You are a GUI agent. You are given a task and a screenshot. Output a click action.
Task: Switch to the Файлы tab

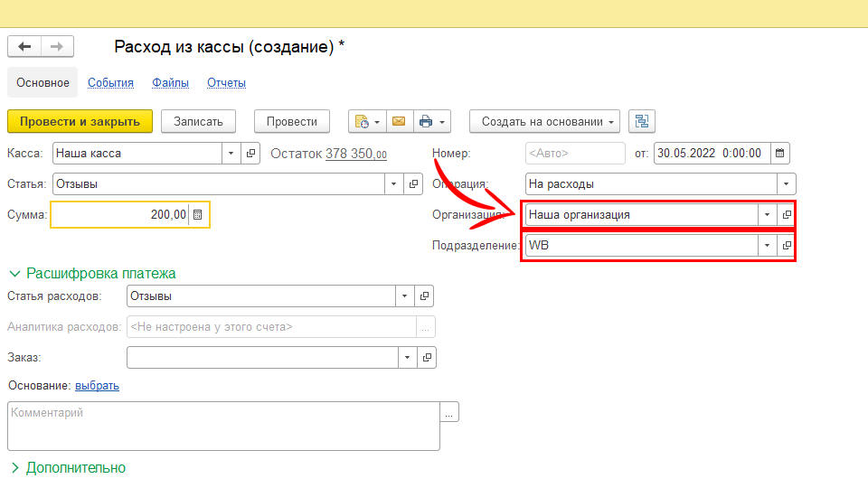[x=170, y=83]
